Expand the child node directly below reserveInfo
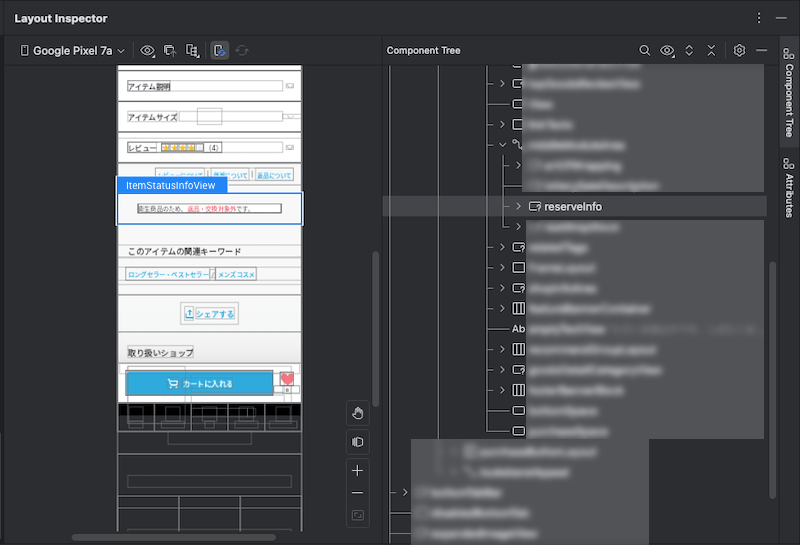The width and height of the screenshot is (800, 545). (518, 227)
